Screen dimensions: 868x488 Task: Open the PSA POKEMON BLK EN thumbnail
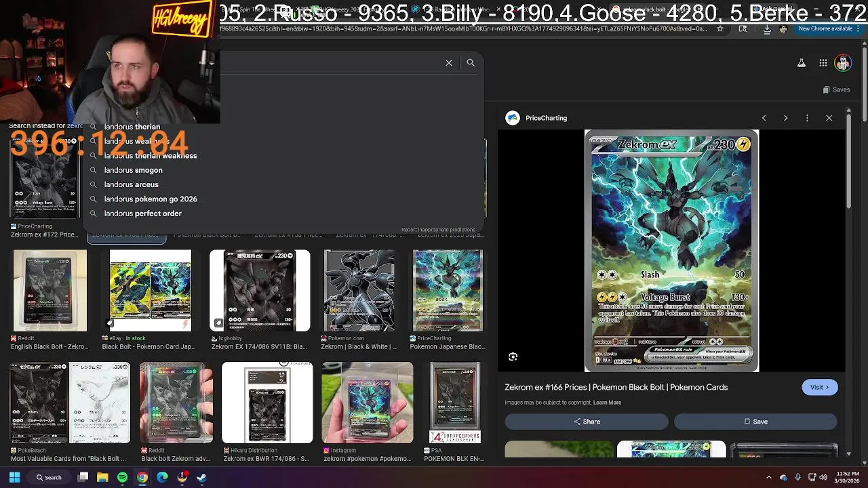[x=455, y=403]
